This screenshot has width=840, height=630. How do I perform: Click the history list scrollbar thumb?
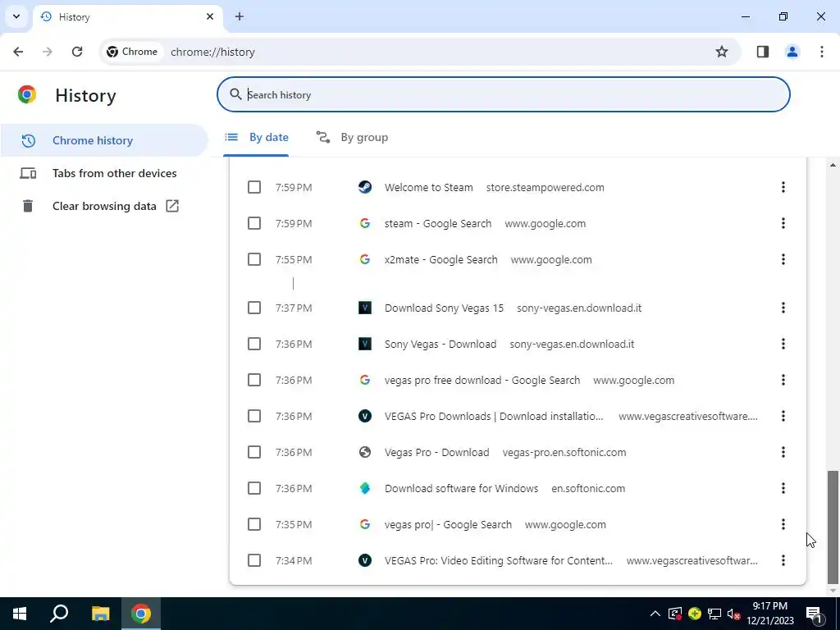coord(832,527)
